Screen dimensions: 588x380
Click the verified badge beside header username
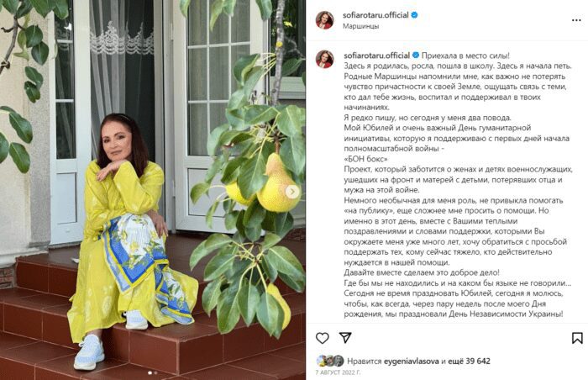414,15
